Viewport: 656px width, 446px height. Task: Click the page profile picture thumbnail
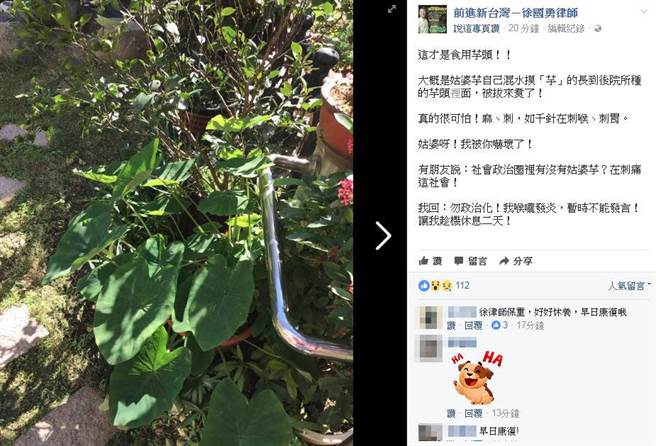[432, 19]
